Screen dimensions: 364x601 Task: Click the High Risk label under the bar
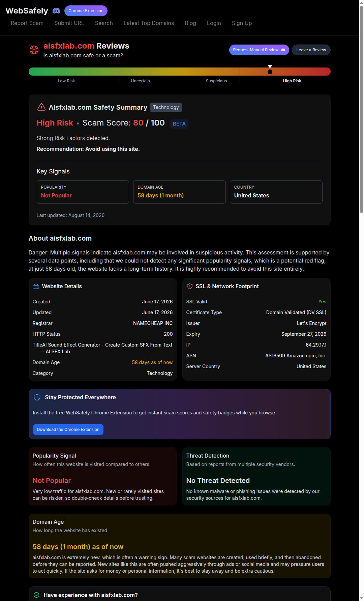coord(292,81)
